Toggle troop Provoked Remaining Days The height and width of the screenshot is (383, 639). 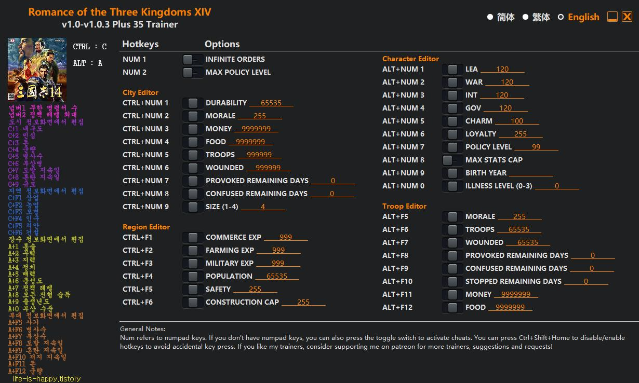pyautogui.click(x=452, y=256)
